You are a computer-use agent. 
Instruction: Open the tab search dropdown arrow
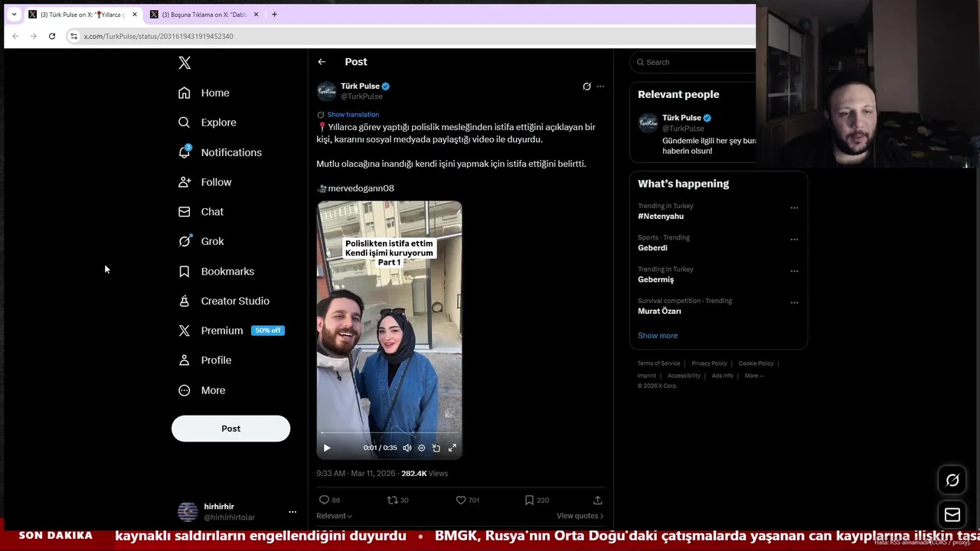coord(14,15)
